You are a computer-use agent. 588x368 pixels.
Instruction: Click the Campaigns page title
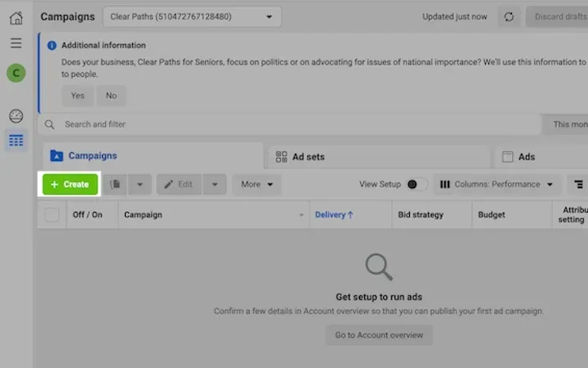coord(68,16)
